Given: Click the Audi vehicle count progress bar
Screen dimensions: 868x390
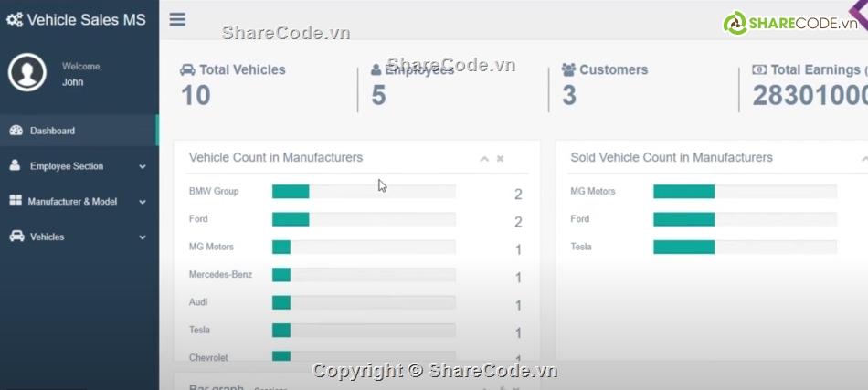Looking at the screenshot, I should pyautogui.click(x=364, y=302).
